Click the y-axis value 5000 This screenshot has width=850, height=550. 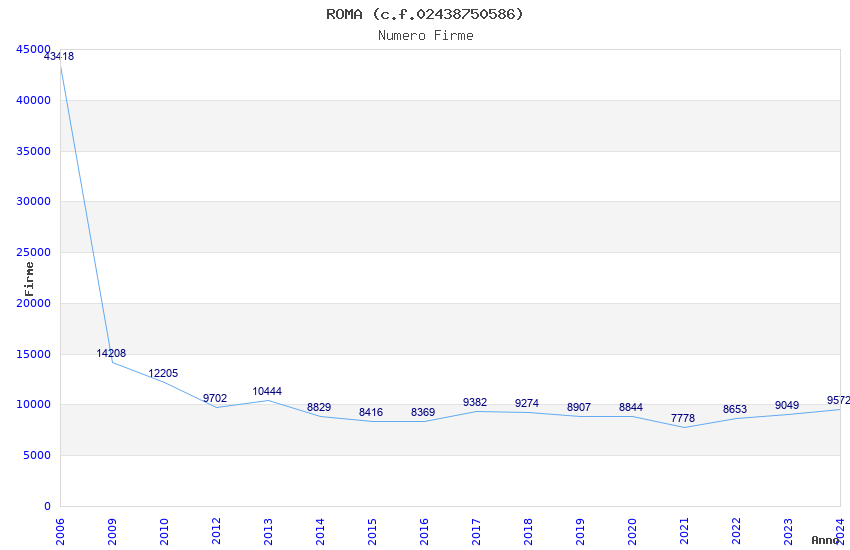point(37,455)
